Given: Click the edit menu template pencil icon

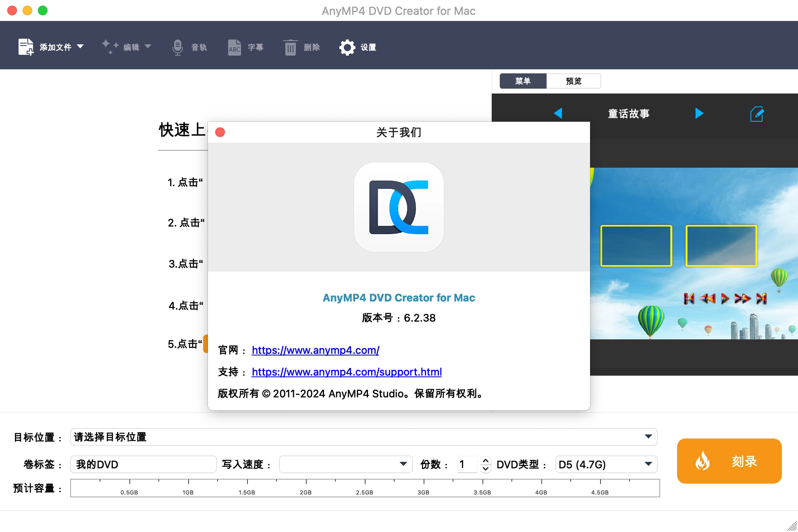Looking at the screenshot, I should click(756, 114).
